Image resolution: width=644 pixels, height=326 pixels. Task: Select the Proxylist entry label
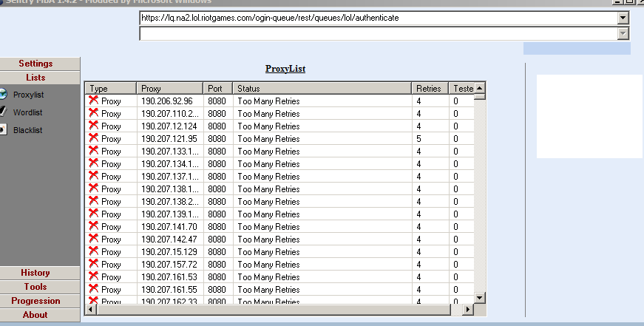[x=28, y=95]
